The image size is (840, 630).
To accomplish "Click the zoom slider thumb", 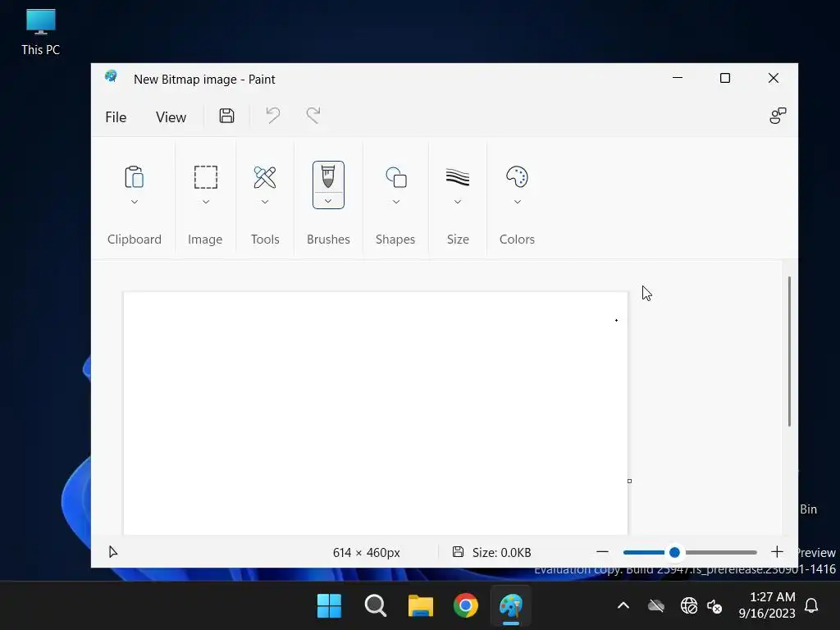I will (674, 552).
